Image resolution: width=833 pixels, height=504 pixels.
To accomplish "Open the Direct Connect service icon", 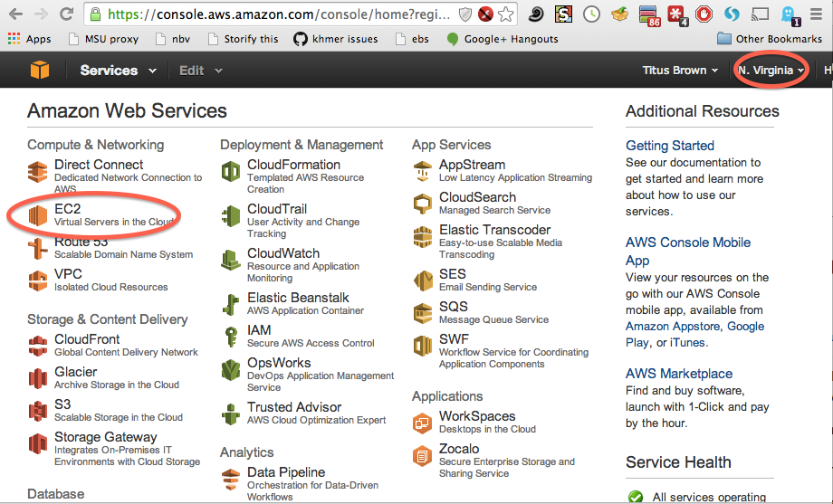I will [38, 172].
